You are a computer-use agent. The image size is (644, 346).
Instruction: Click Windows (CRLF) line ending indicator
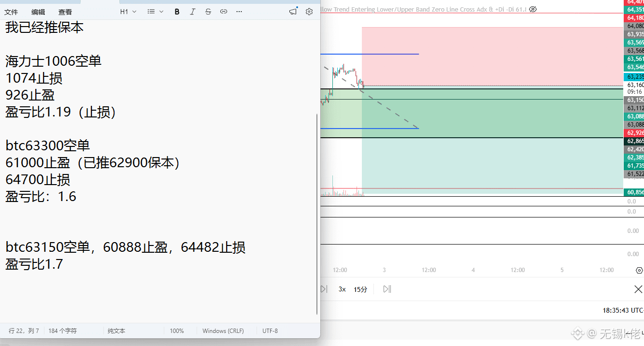point(223,331)
